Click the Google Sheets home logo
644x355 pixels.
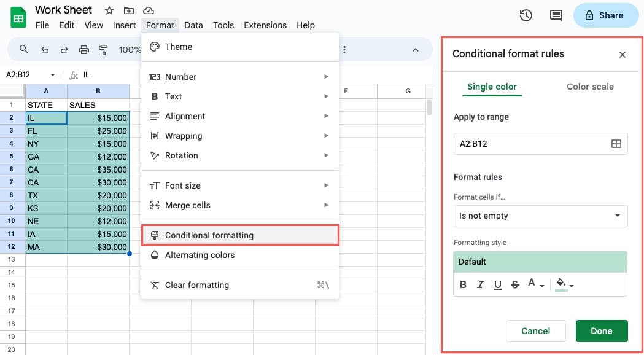click(18, 17)
